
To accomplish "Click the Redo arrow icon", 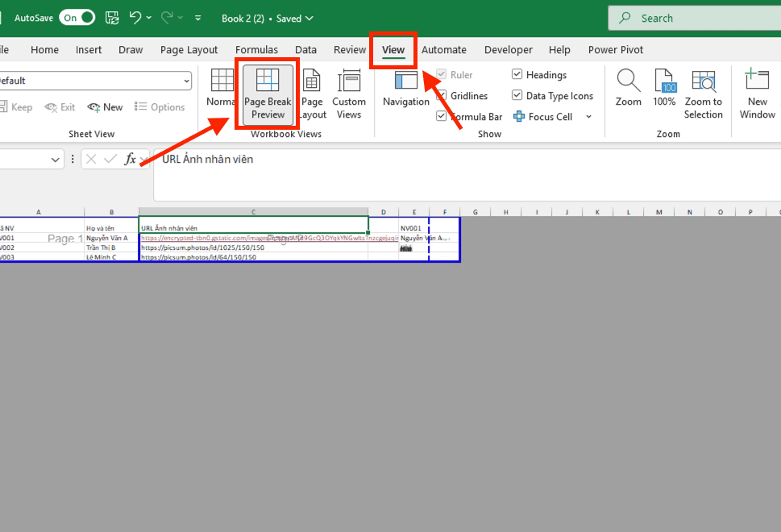I will pyautogui.click(x=167, y=18).
